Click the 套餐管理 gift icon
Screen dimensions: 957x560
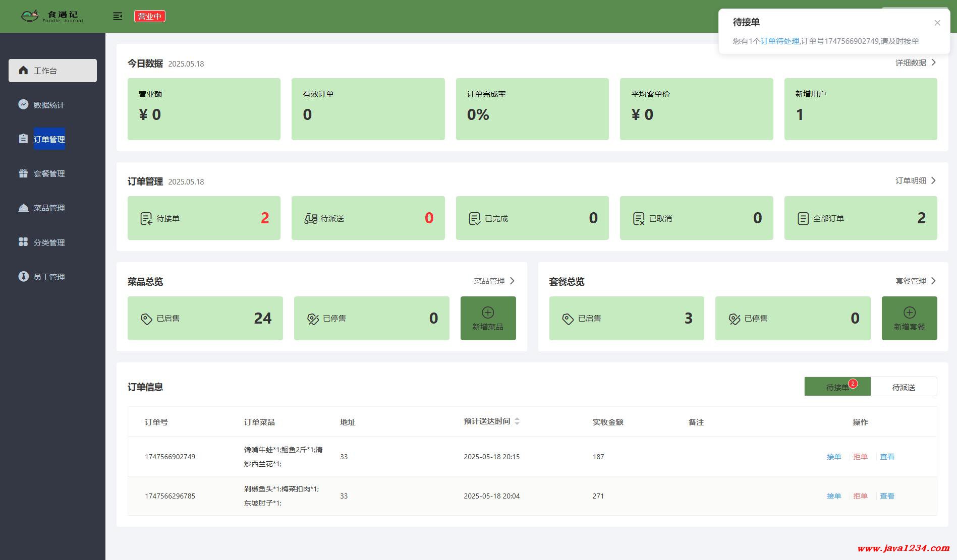coord(23,173)
